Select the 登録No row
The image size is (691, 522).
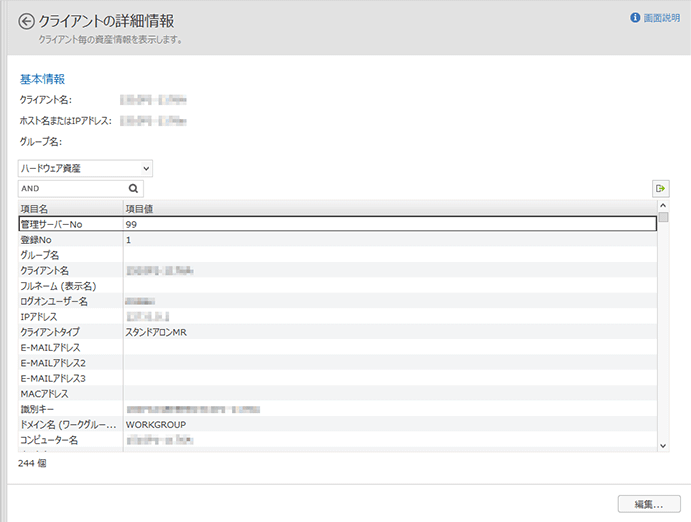pyautogui.click(x=338, y=240)
